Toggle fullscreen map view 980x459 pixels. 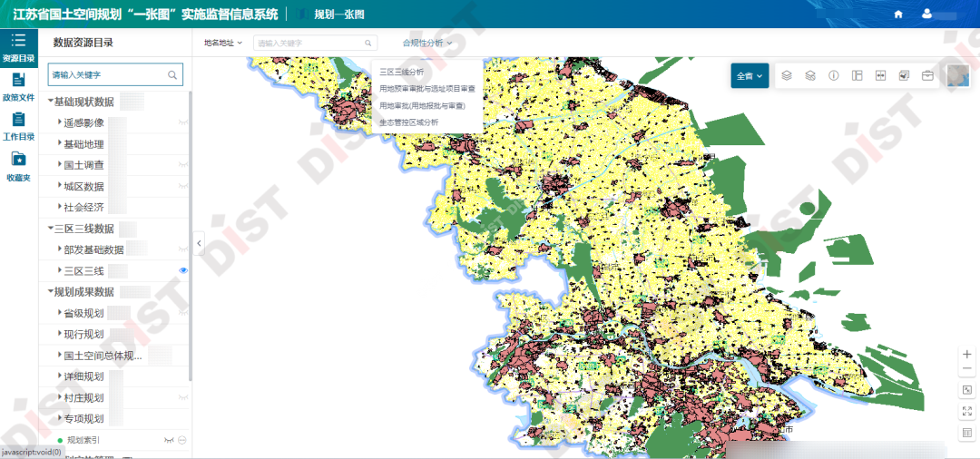(967, 411)
